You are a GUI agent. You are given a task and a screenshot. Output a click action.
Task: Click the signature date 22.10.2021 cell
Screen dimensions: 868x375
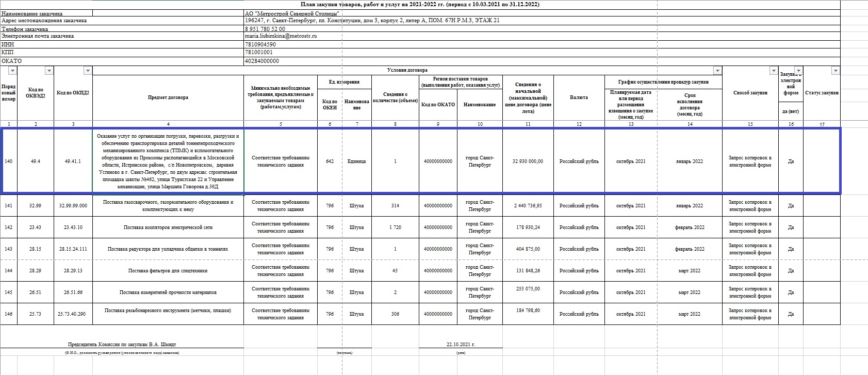(461, 344)
